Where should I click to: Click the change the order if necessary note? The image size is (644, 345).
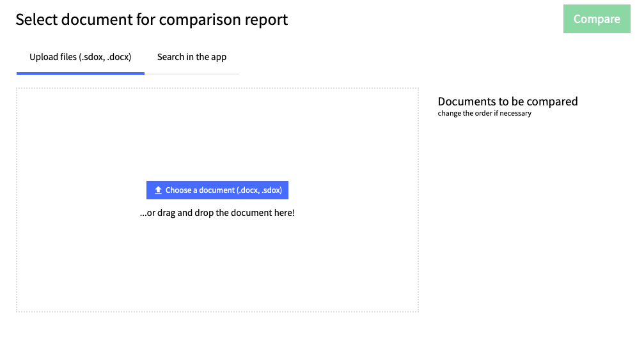pos(484,113)
